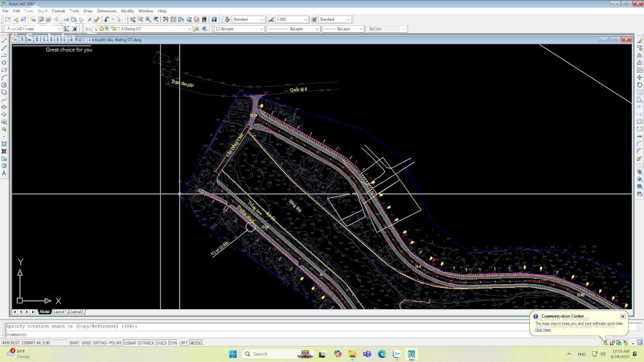Viewport: 644px width, 362px height.
Task: Select the Circle tool in draw toolbar
Action: point(5,85)
